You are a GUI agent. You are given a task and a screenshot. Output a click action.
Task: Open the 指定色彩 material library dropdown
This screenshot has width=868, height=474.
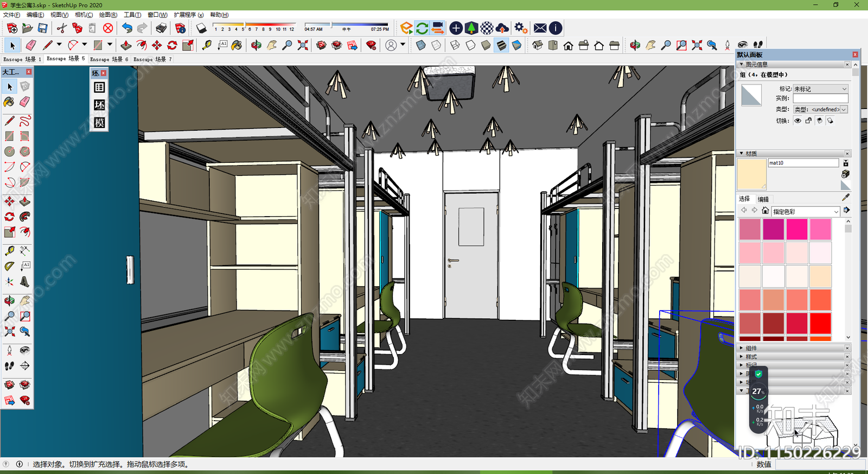click(x=806, y=211)
